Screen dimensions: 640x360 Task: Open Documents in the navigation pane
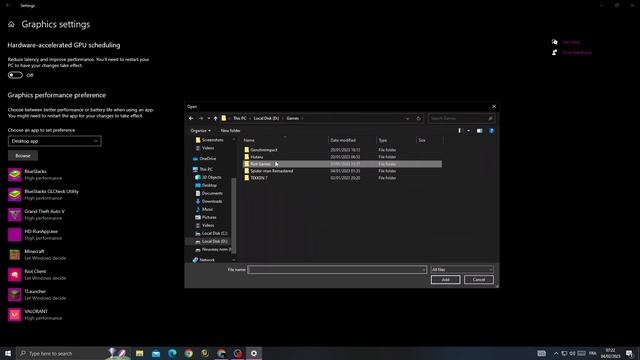pos(212,193)
